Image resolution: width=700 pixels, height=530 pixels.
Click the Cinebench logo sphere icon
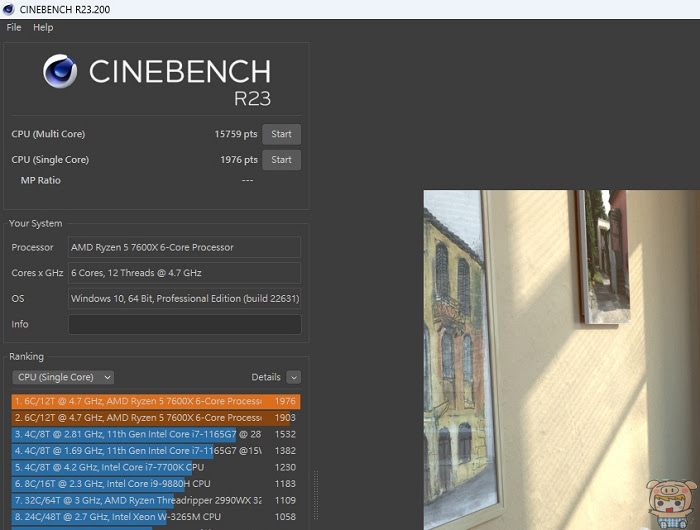tap(60, 71)
